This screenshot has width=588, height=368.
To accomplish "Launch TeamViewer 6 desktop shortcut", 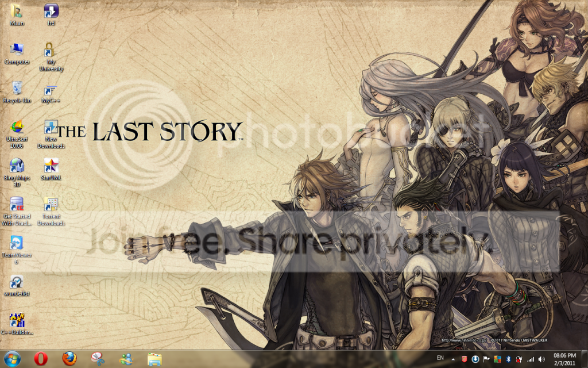I will [x=17, y=250].
